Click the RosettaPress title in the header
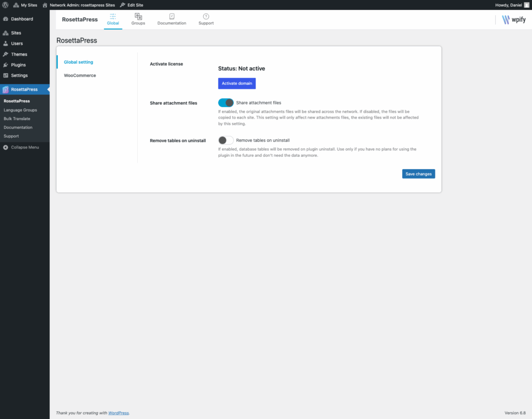 click(x=79, y=20)
